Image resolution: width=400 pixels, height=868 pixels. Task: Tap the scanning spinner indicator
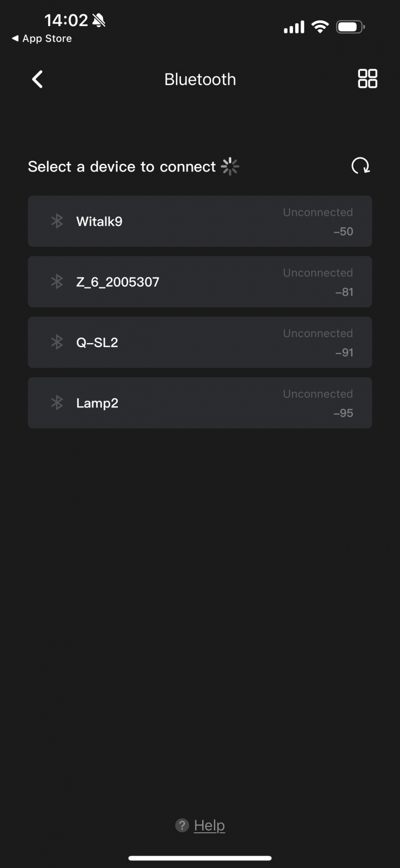point(230,167)
